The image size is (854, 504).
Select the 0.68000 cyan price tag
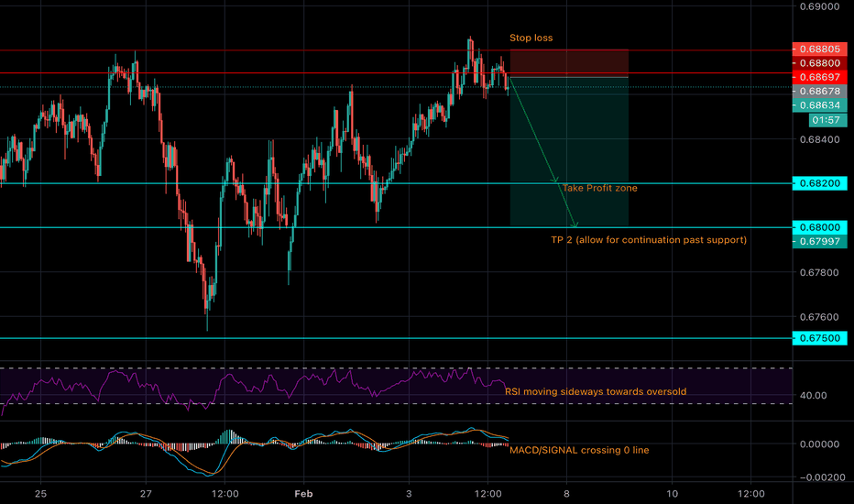click(820, 227)
